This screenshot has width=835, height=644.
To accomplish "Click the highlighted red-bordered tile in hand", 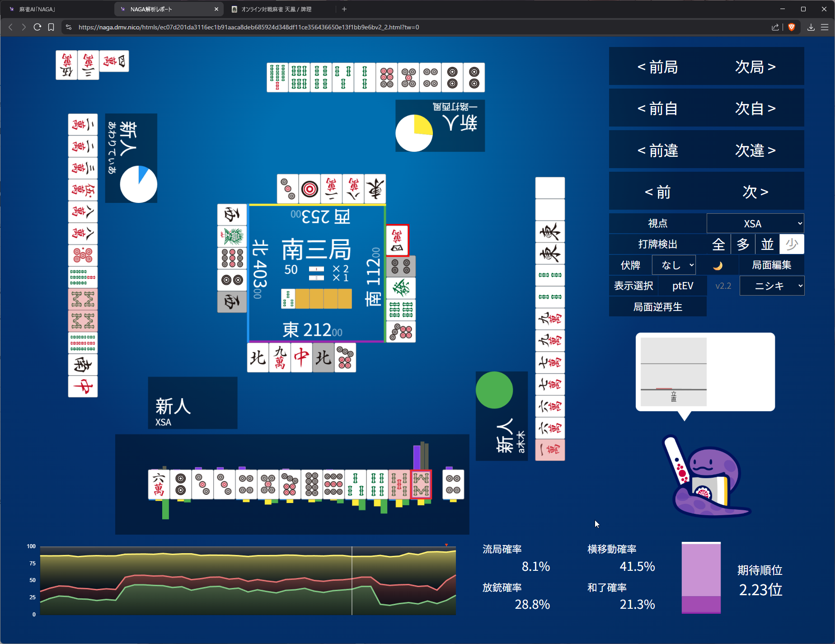I will point(421,484).
